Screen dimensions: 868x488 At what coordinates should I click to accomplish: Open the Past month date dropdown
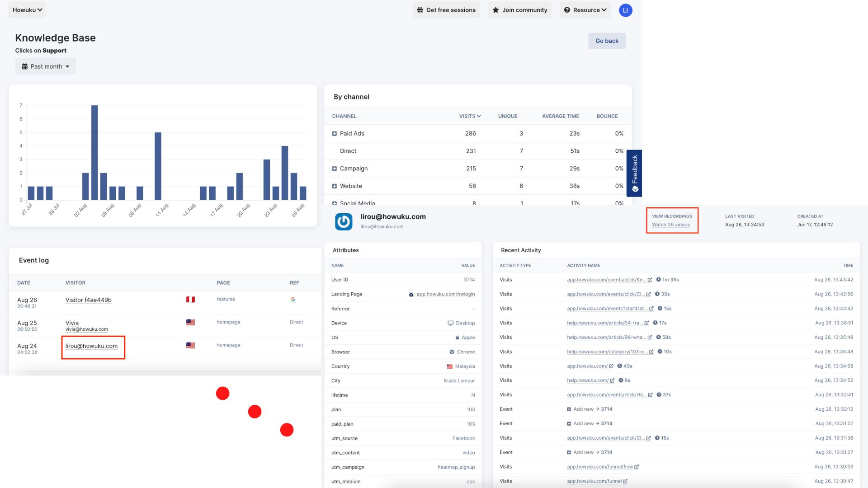pyautogui.click(x=46, y=66)
